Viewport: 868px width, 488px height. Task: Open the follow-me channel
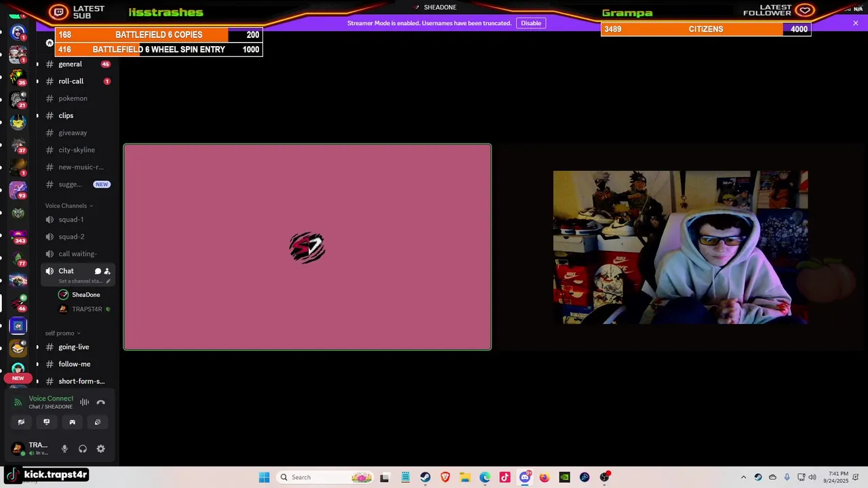coord(77,364)
